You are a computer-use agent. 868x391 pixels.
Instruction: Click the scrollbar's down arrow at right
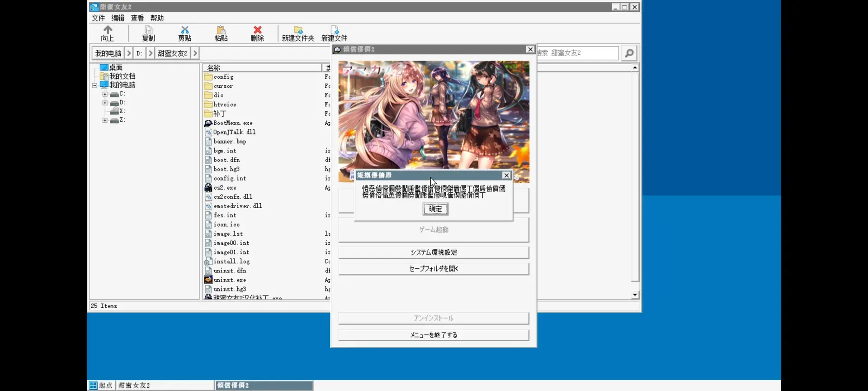635,295
